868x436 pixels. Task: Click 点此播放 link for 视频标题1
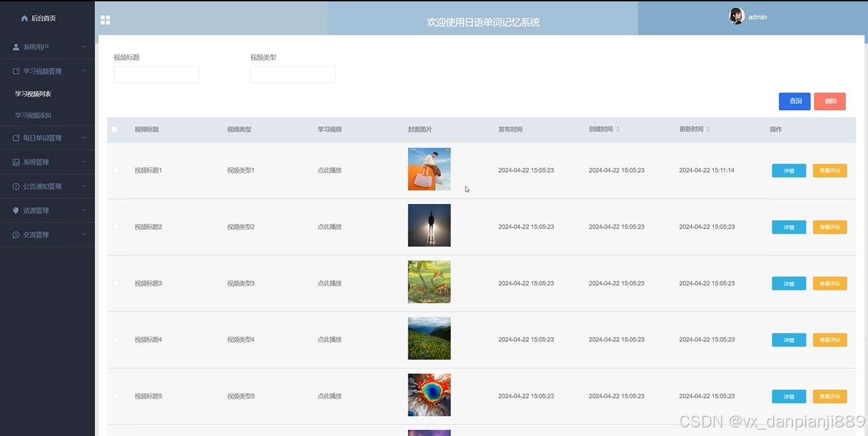pos(330,171)
